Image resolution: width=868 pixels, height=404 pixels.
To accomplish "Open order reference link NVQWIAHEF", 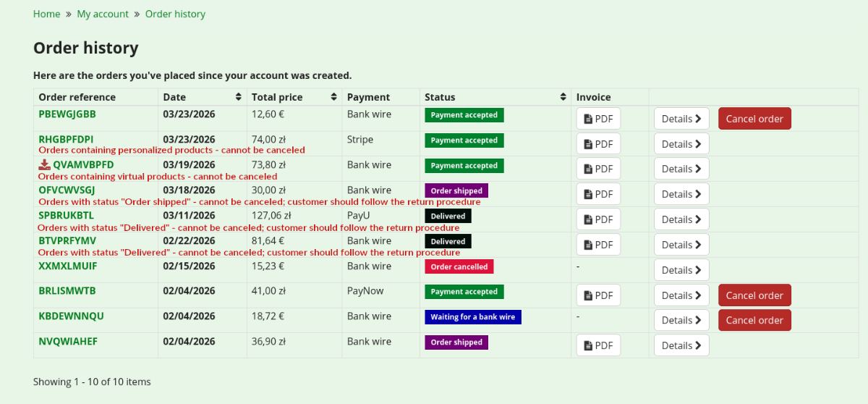I will point(67,342).
